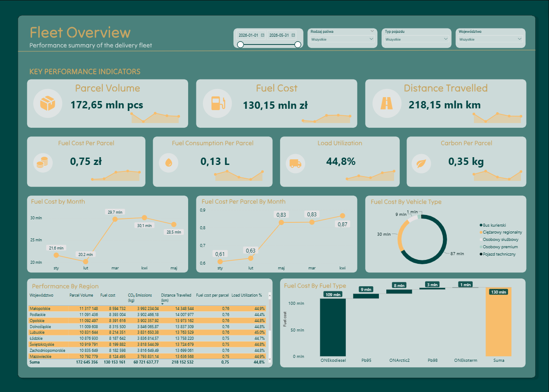The width and height of the screenshot is (549, 392).
Task: Open the end date calendar picker icon
Action: (293, 35)
